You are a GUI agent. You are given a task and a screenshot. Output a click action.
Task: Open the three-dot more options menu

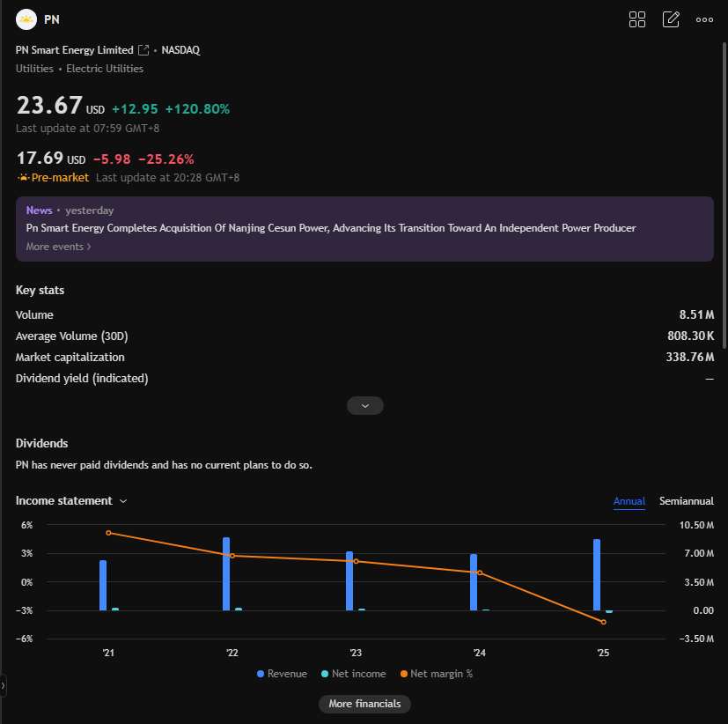coord(704,19)
